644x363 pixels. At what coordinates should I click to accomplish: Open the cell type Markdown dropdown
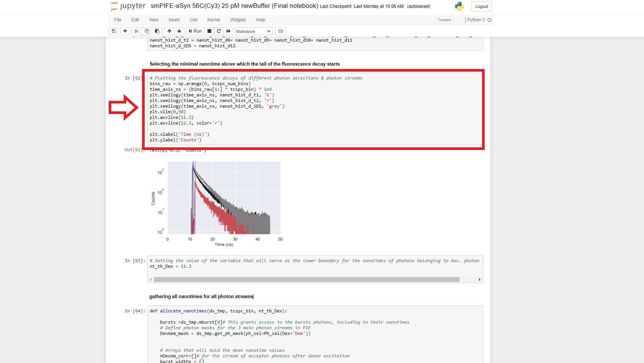click(253, 31)
